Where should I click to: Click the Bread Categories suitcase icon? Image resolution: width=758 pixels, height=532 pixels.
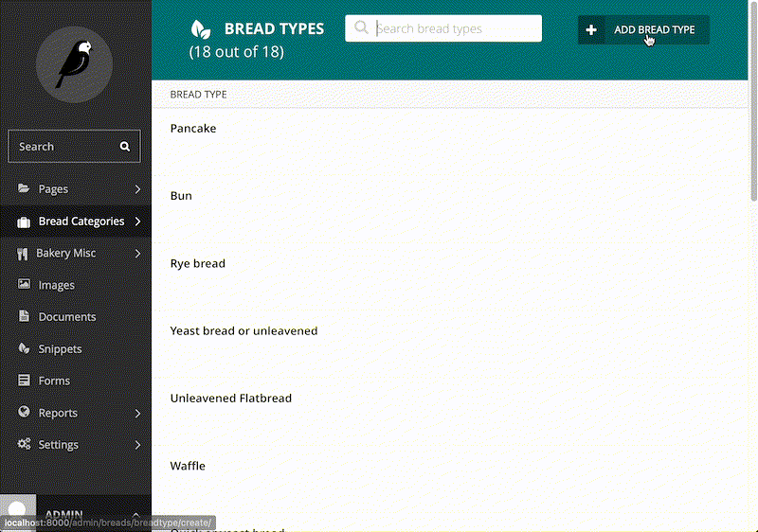point(24,222)
